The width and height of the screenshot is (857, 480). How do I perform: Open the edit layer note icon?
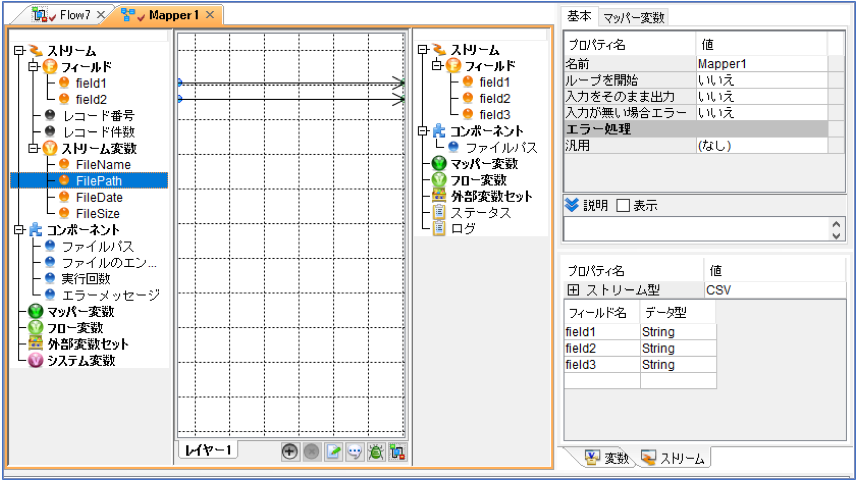333,452
